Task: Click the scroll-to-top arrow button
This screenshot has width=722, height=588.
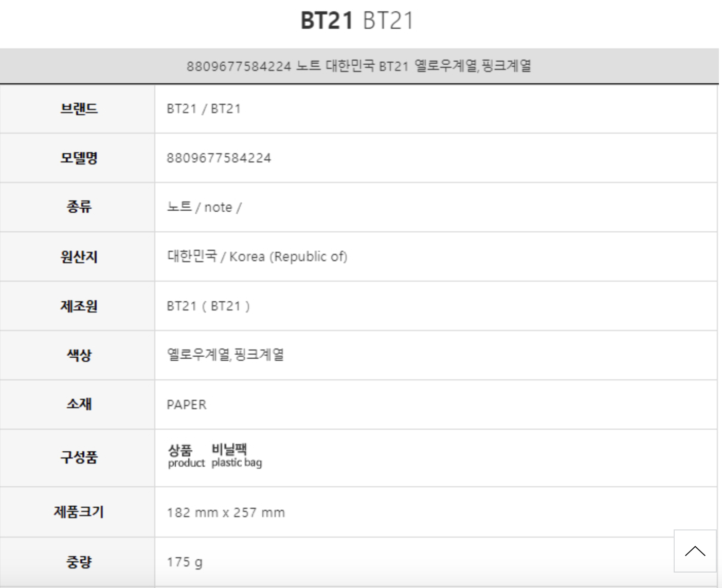Action: pyautogui.click(x=695, y=551)
